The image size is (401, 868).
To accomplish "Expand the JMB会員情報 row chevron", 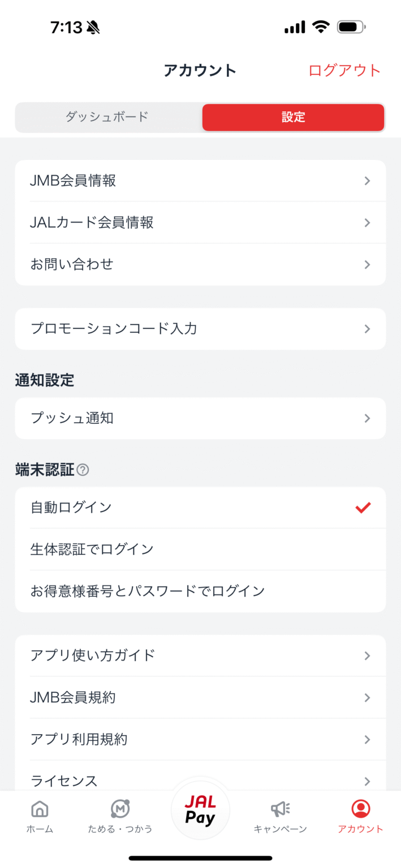I will pyautogui.click(x=367, y=180).
